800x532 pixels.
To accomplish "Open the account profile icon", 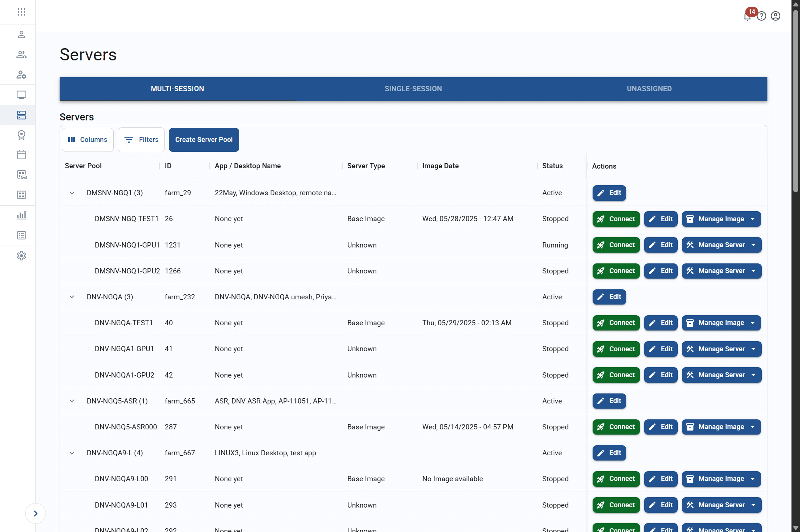I will (x=776, y=16).
